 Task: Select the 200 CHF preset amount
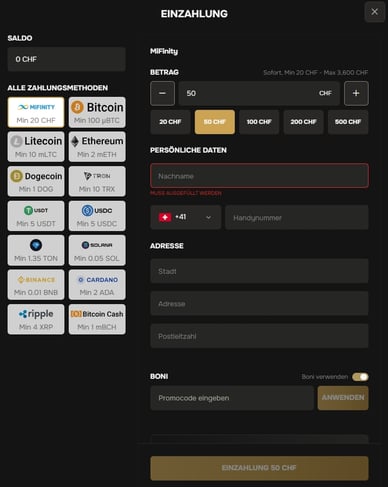[303, 122]
